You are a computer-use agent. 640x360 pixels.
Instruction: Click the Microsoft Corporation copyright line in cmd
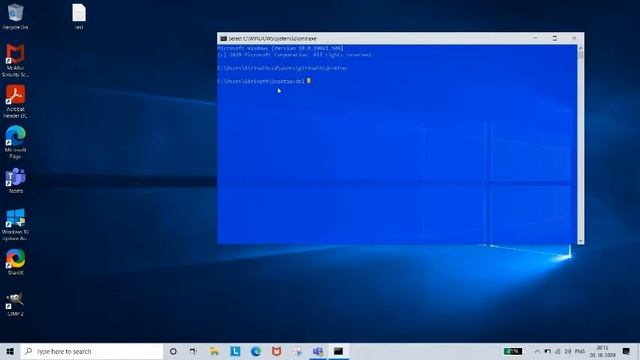[294, 55]
